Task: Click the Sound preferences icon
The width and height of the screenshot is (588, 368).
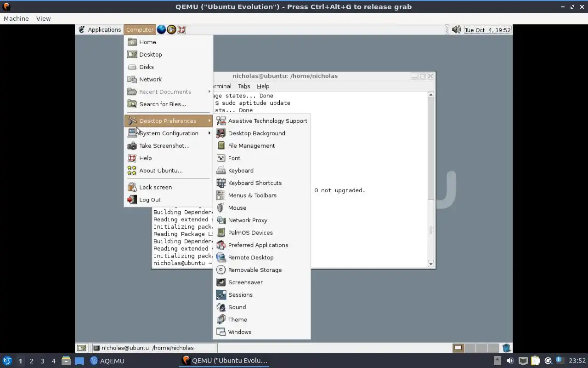Action: coord(221,307)
